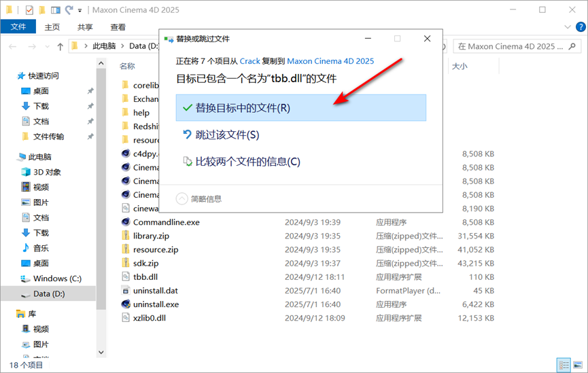Click the search magnifier icon
This screenshot has height=373, width=588.
(x=572, y=46)
